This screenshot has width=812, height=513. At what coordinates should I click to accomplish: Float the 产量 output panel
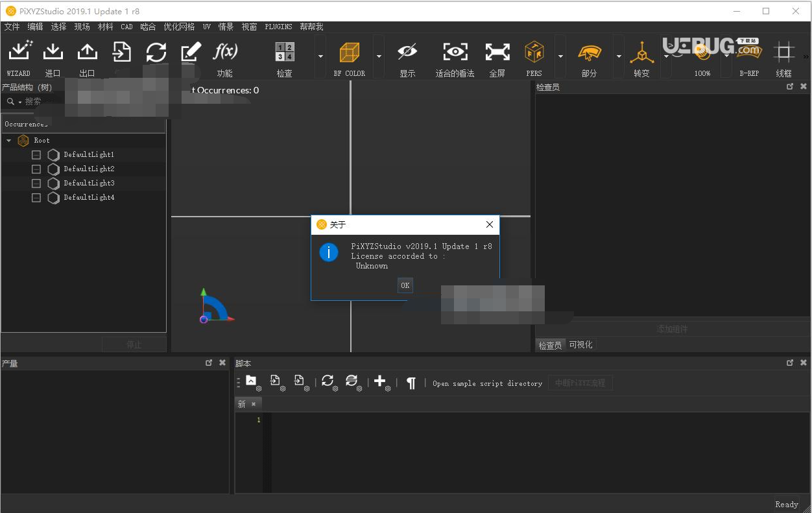point(209,363)
